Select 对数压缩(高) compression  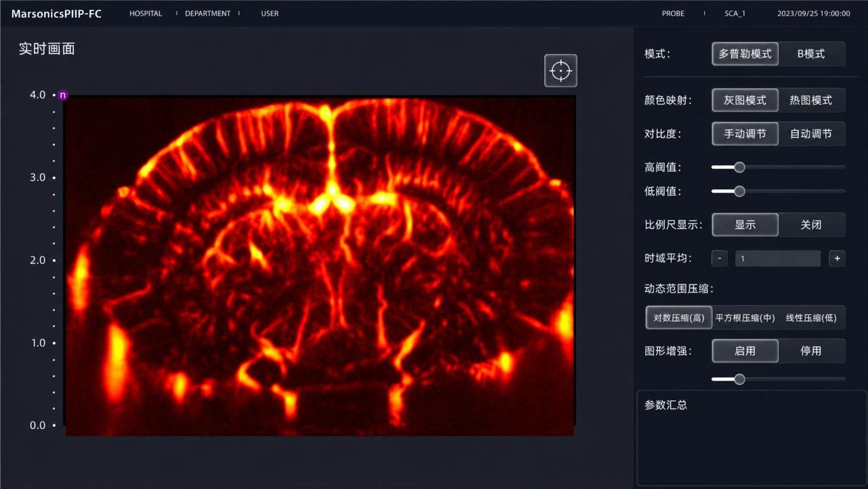click(679, 318)
